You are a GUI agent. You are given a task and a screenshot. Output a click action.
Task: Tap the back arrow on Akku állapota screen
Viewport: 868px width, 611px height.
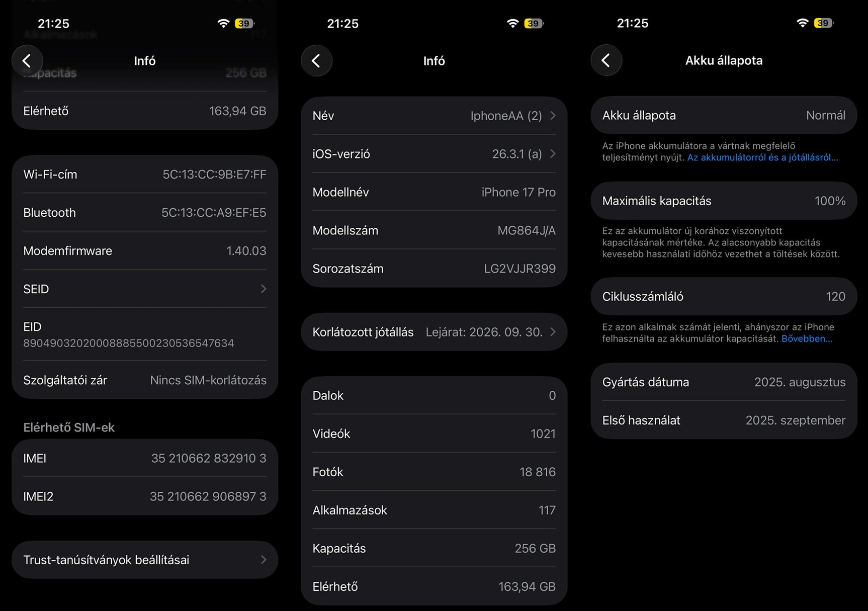(x=606, y=61)
